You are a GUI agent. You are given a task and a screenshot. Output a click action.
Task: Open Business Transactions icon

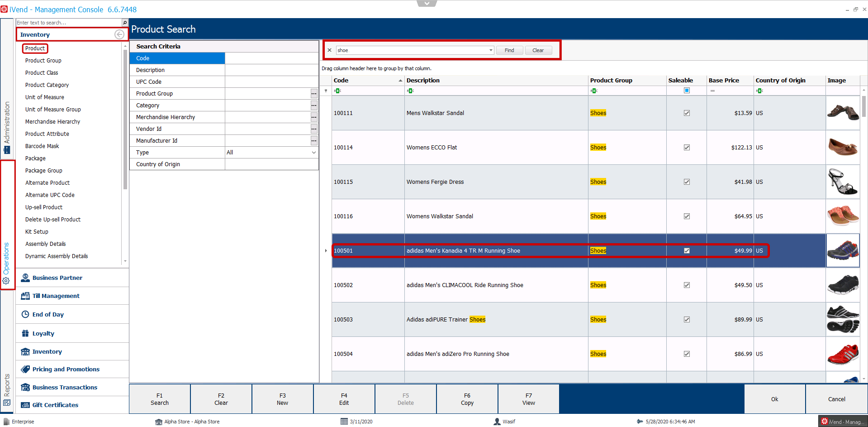tap(25, 387)
